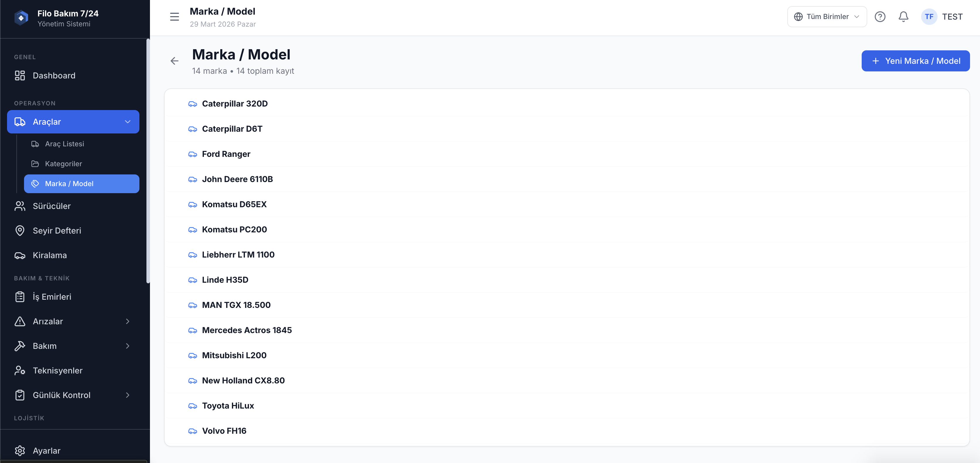The image size is (980, 463).
Task: Select the Komatsu PC200 record
Action: click(234, 230)
